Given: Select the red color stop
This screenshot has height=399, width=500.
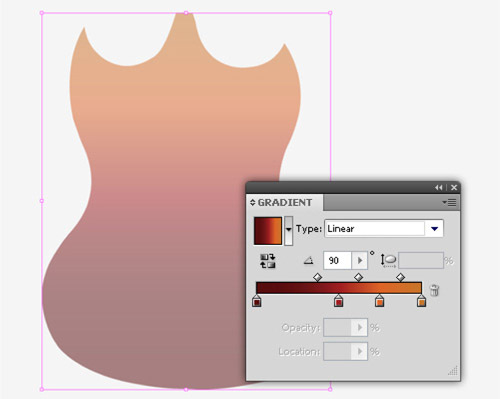Looking at the screenshot, I should pyautogui.click(x=338, y=301).
